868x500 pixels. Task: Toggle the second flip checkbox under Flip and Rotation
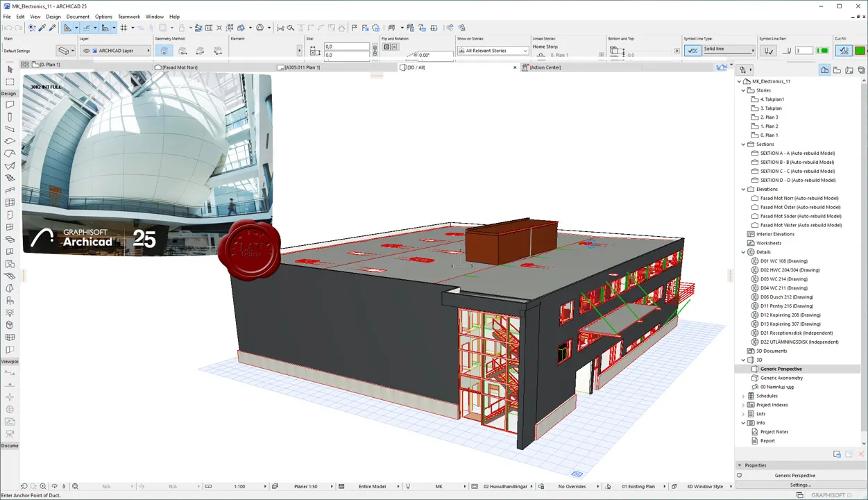pos(394,47)
